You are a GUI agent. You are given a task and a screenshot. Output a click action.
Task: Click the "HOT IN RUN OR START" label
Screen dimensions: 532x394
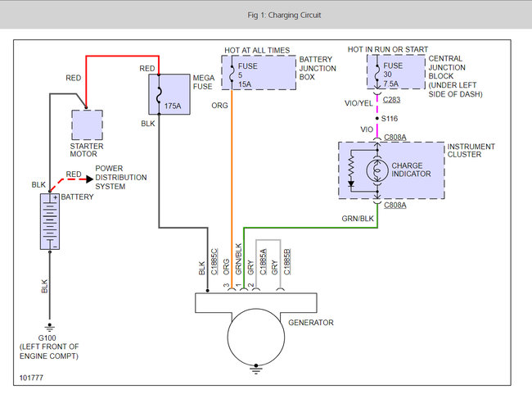tap(388, 50)
